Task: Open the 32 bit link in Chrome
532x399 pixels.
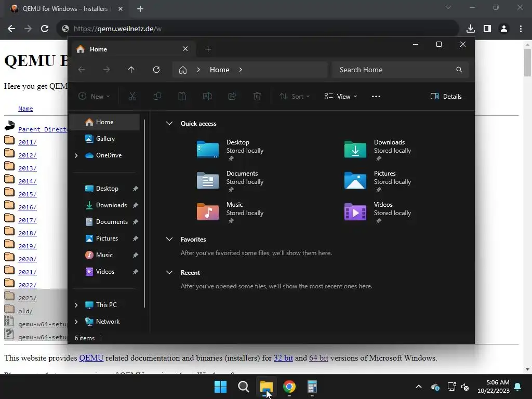Action: pos(283,358)
